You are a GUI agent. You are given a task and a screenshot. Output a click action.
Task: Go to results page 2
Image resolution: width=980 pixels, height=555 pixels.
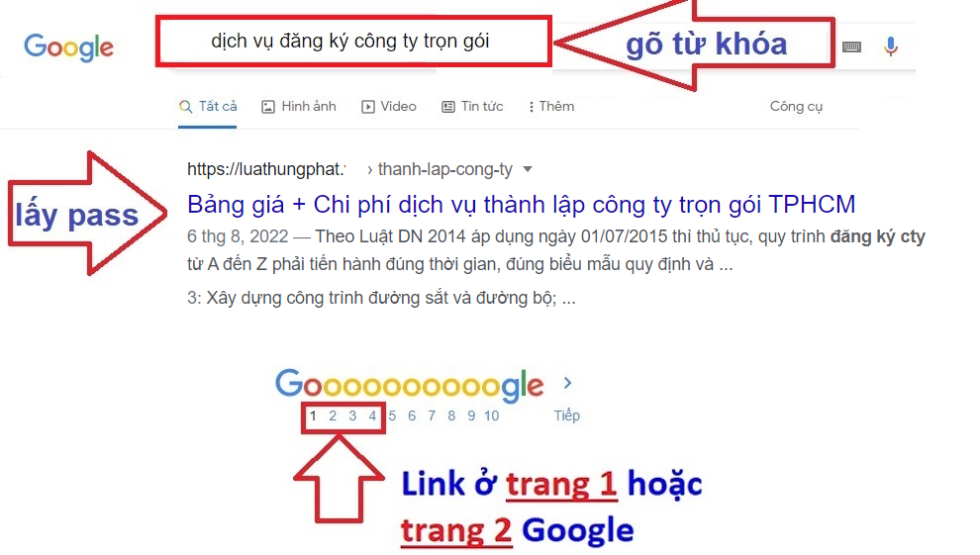point(333,416)
